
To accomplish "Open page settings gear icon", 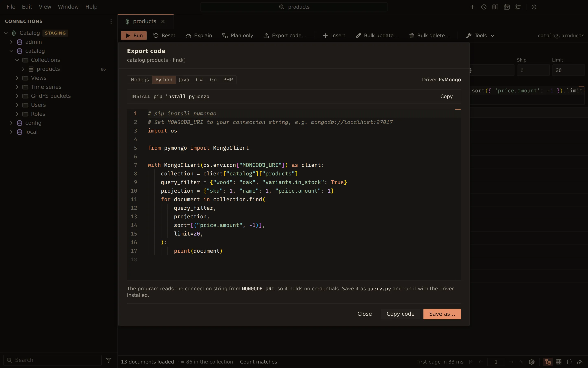I will (532, 362).
